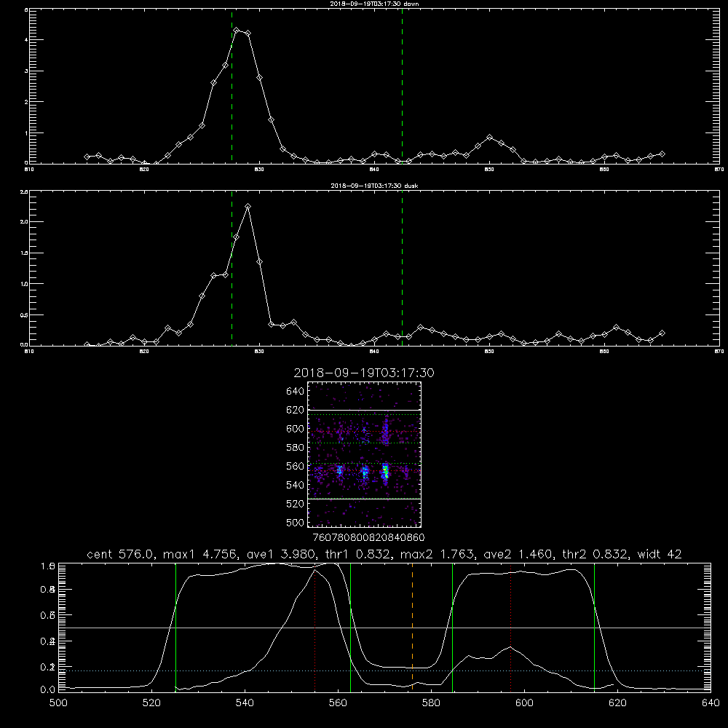Click solid green line near 585 in profile plot
The height and width of the screenshot is (728, 728).
(452, 627)
